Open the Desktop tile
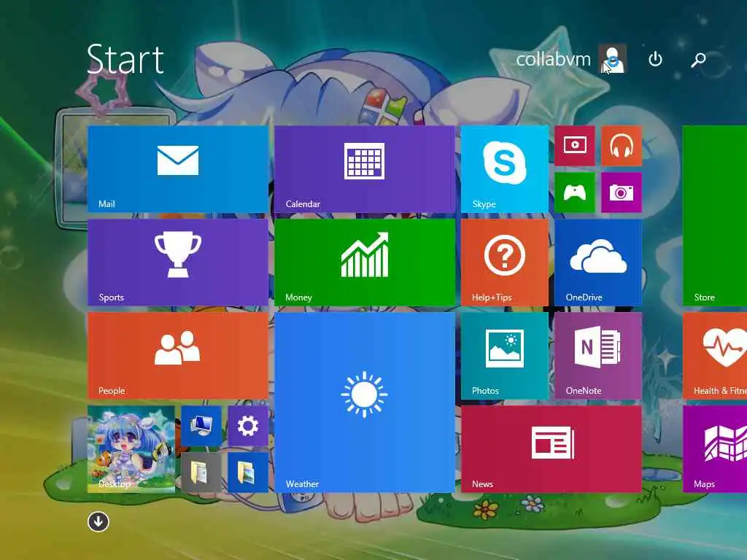Viewport: 747px width, 560px height. [x=131, y=449]
